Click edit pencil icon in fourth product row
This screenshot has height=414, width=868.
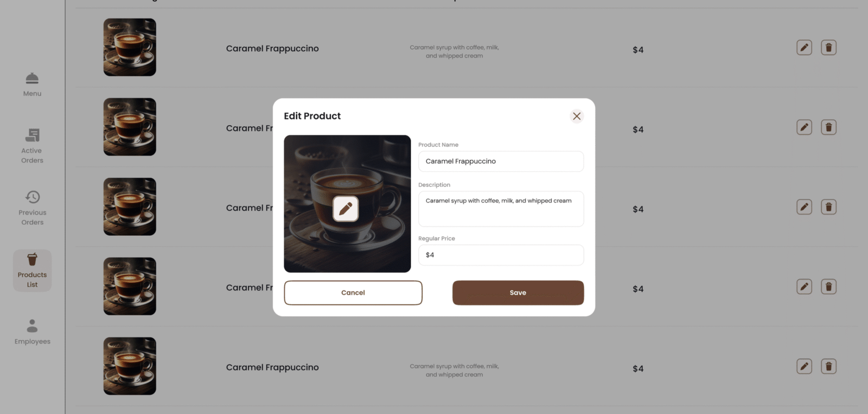[804, 287]
